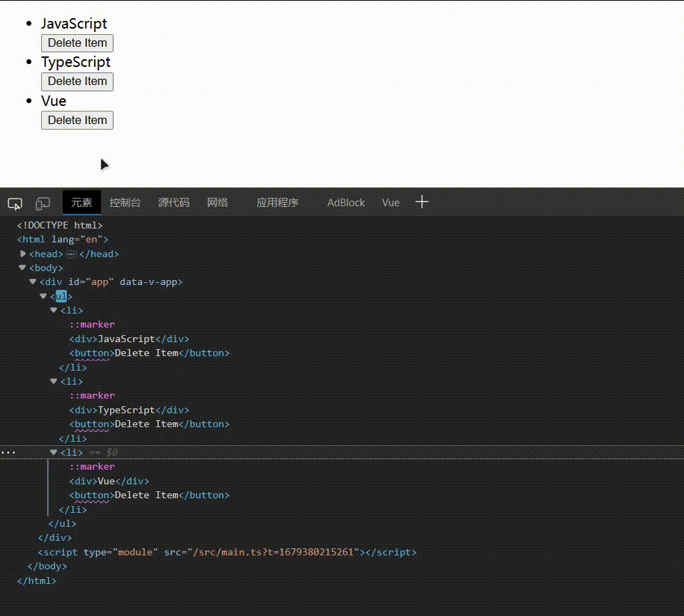Select the ::marker above Vue div
Image resolution: width=684 pixels, height=616 pixels.
[92, 466]
